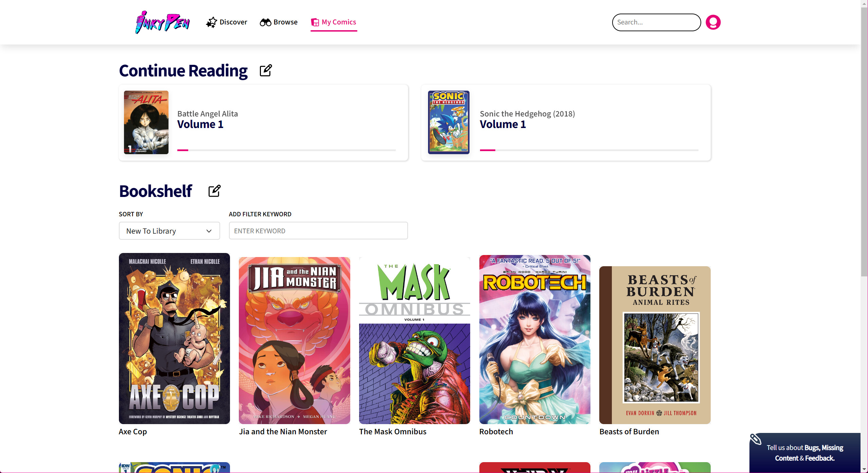Screen dimensions: 868x473
Task: Focus the Search field
Action: click(656, 22)
